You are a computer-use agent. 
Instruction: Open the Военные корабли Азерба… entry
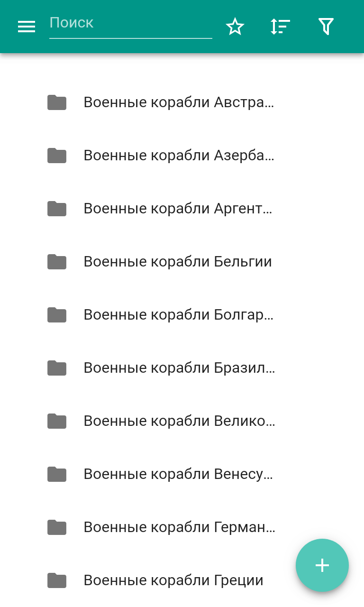coord(179,156)
